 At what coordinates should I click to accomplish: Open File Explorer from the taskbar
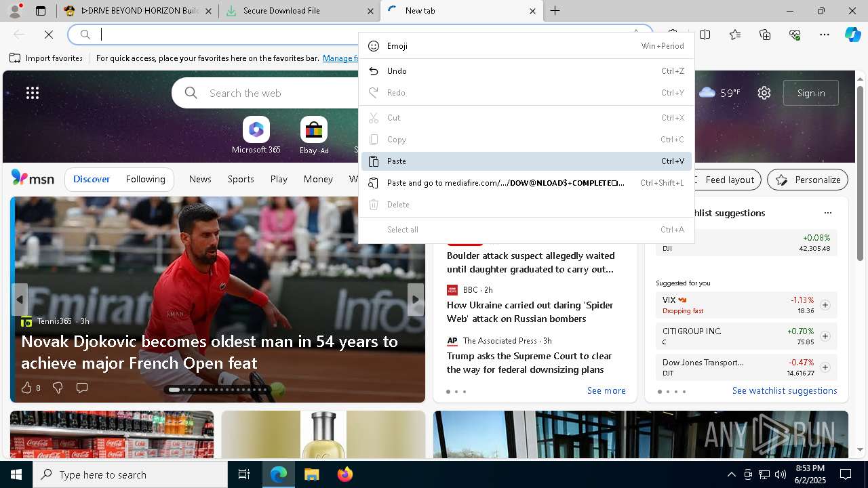pyautogui.click(x=311, y=474)
